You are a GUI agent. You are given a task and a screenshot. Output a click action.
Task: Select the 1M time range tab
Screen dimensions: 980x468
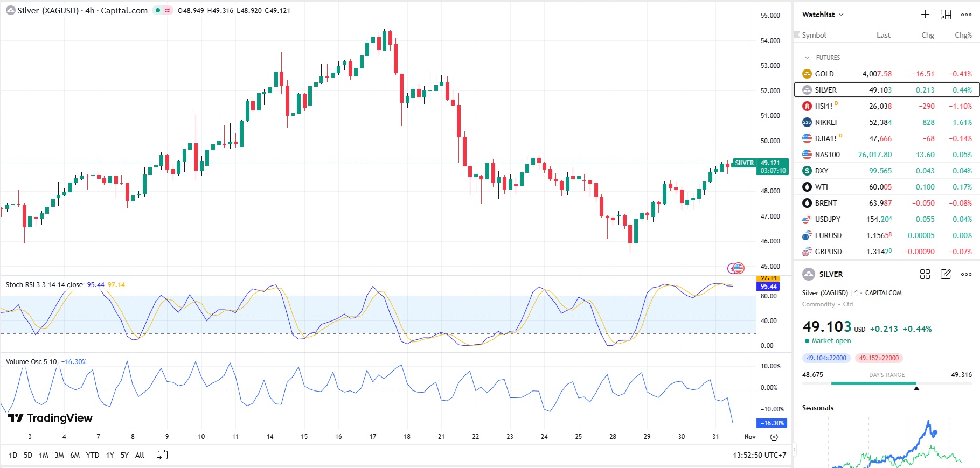coord(44,455)
